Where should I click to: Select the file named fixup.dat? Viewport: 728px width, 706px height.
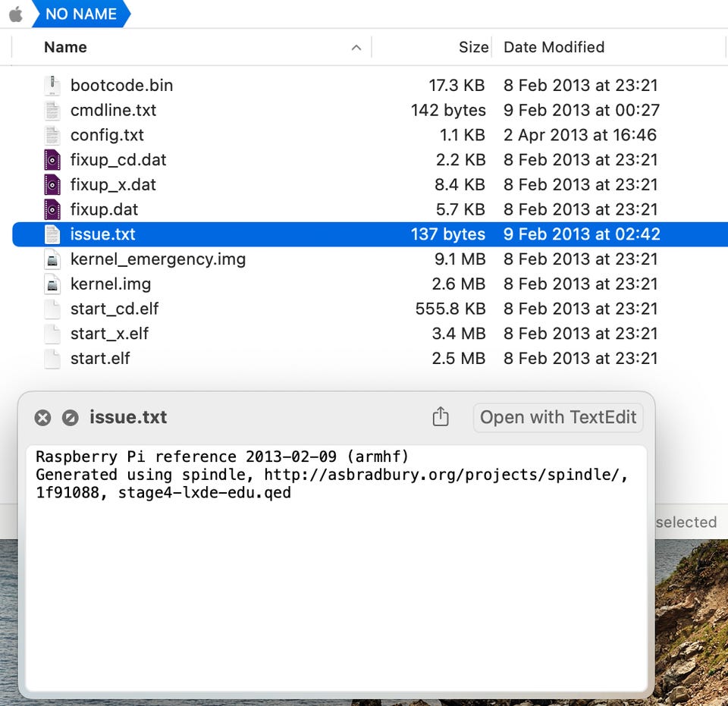[105, 210]
